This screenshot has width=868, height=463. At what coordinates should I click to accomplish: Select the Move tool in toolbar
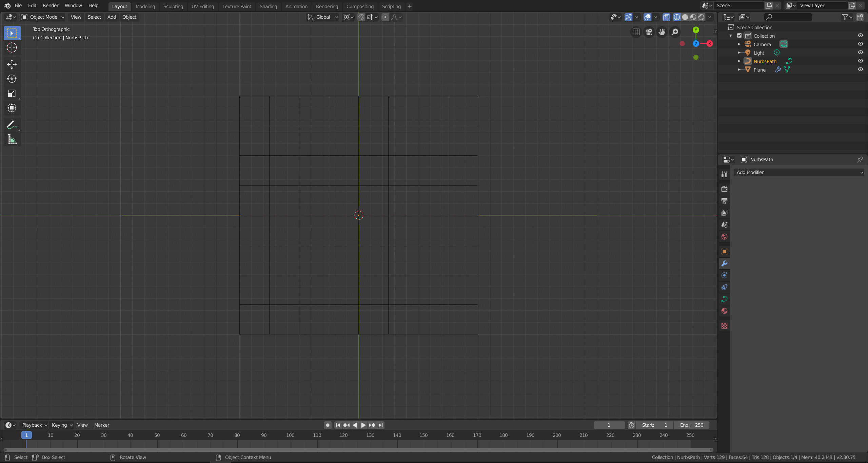pos(12,64)
